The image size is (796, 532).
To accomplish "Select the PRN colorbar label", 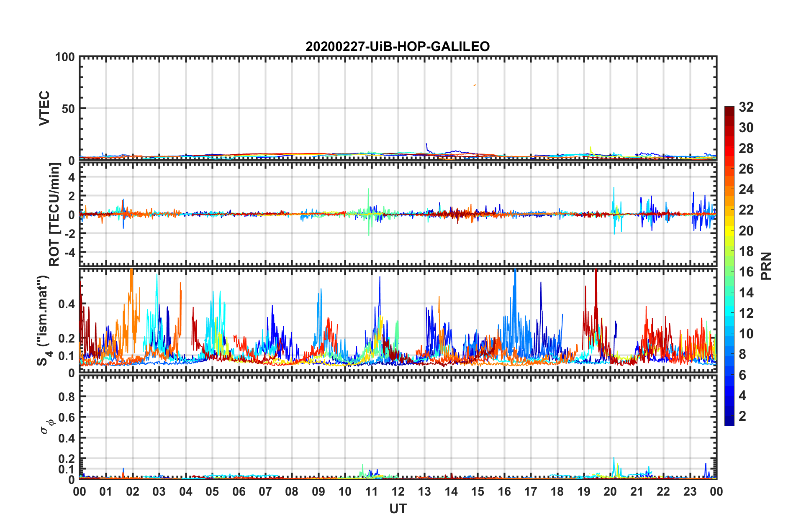I will (766, 266).
